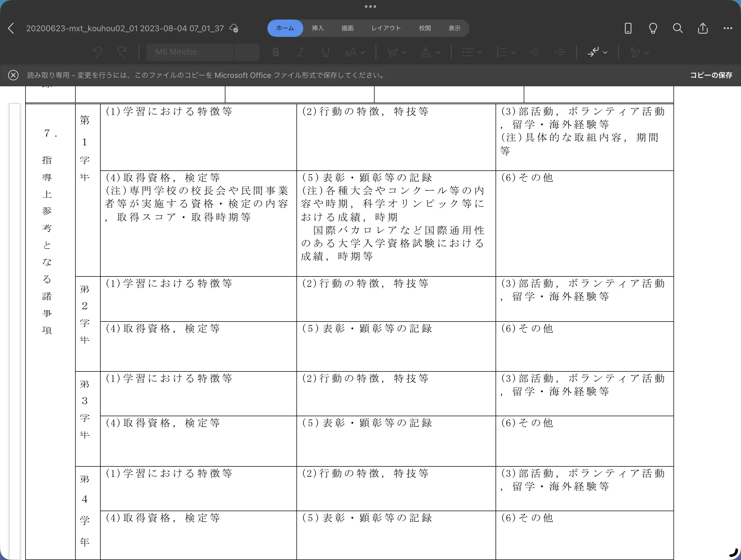Image resolution: width=741 pixels, height=560 pixels.
Task: Click 第3学年 (3)部活動,ボランティア活動 cell
Action: pyautogui.click(x=585, y=394)
